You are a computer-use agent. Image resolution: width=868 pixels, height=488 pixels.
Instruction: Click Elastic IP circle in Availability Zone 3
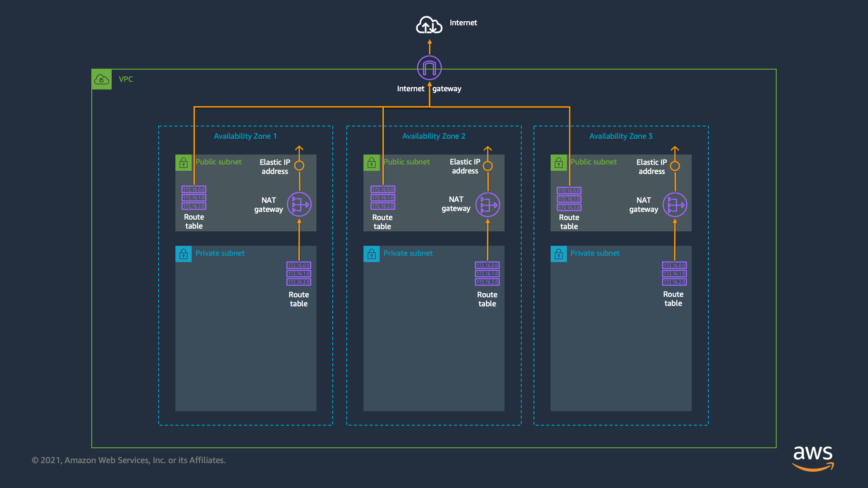coord(675,166)
